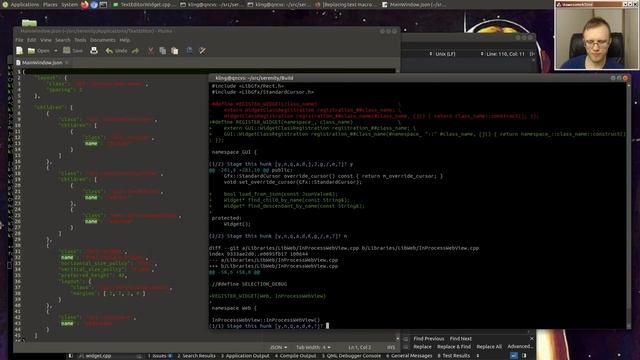Open the 2 Search Results output pane
Image resolution: width=640 pixels, height=360 pixels.
click(196, 356)
